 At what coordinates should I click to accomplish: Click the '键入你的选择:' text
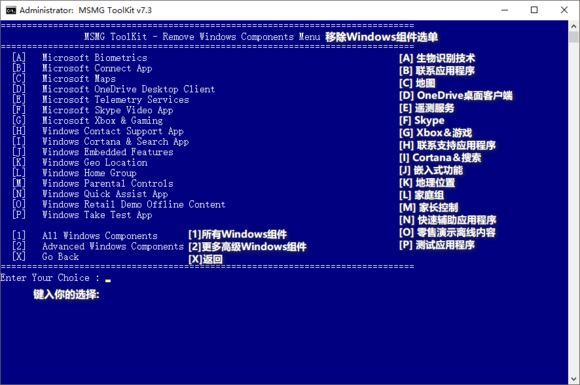(x=66, y=294)
